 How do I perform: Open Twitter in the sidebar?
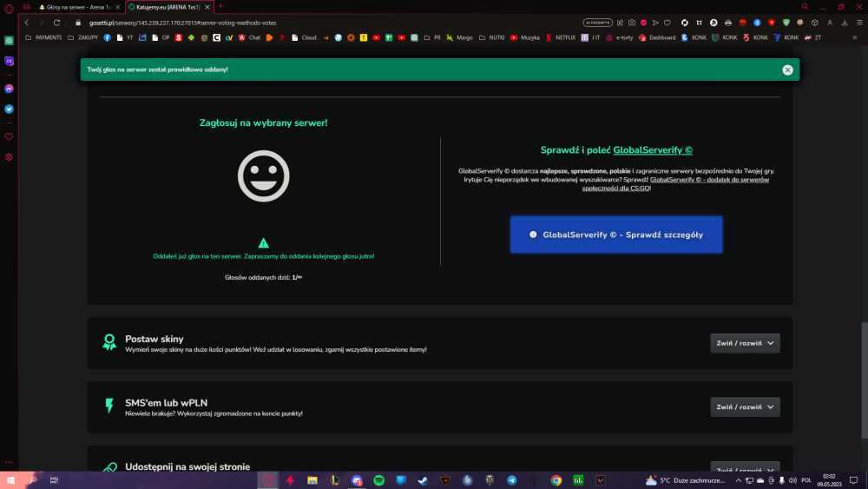click(9, 109)
